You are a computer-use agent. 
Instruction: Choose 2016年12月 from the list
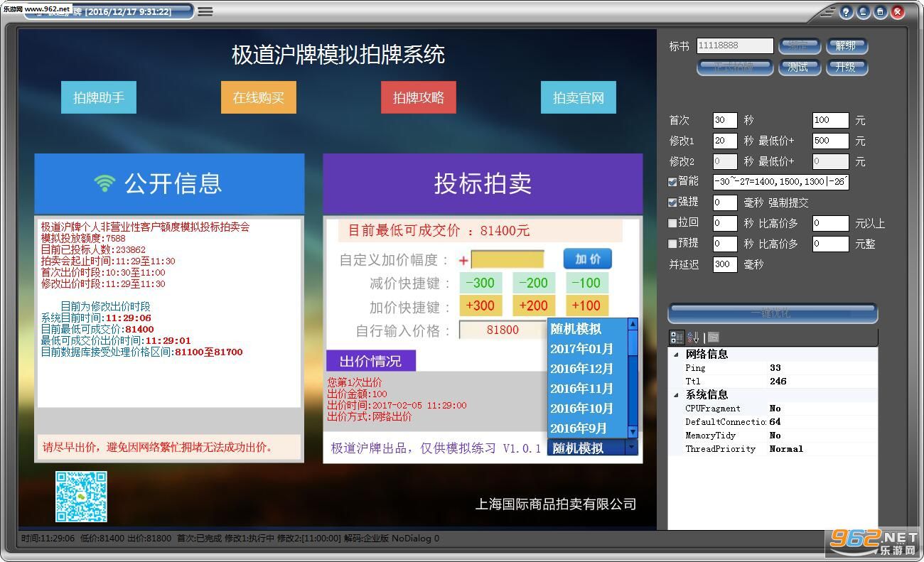(x=587, y=369)
